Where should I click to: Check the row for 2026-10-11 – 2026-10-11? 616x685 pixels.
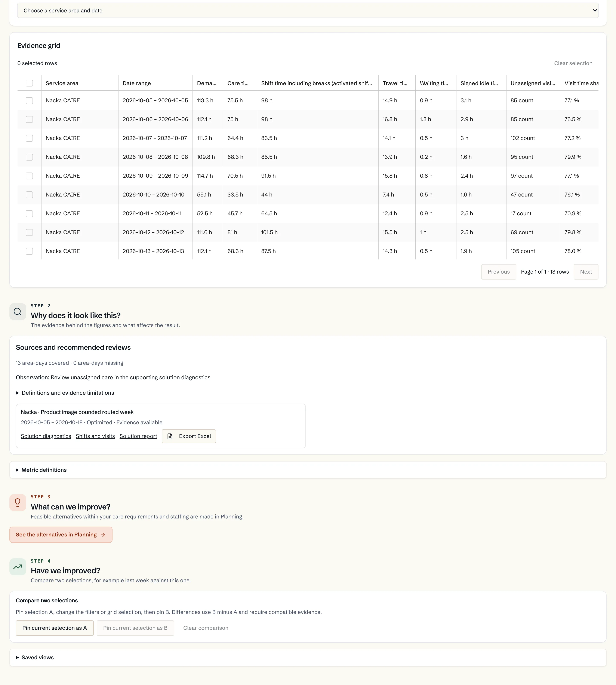point(30,213)
